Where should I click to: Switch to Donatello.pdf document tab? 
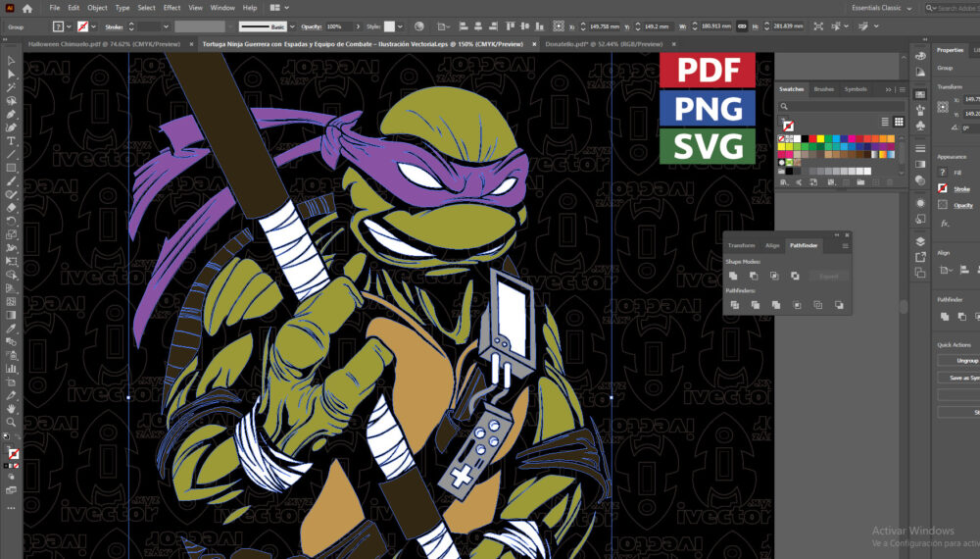tap(604, 44)
